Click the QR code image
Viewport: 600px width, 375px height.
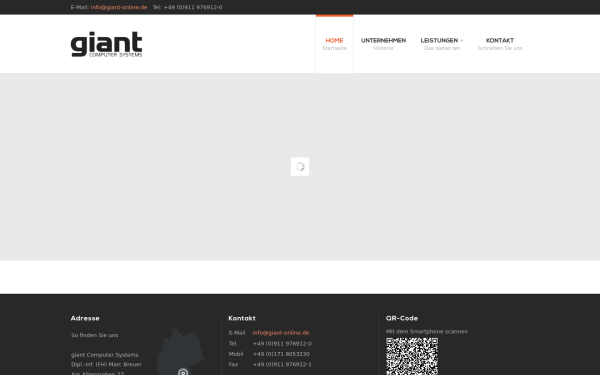click(x=412, y=356)
